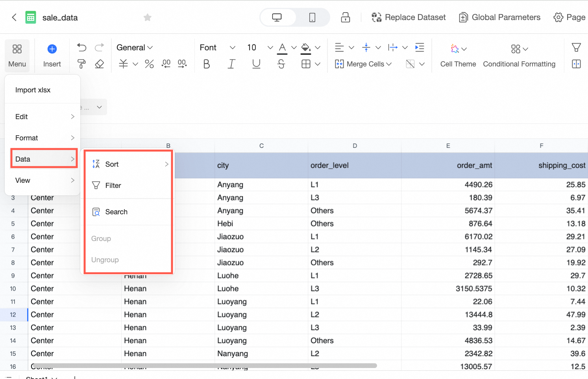The image size is (588, 379).
Task: Click the freeze panes icon
Action: 576,64
